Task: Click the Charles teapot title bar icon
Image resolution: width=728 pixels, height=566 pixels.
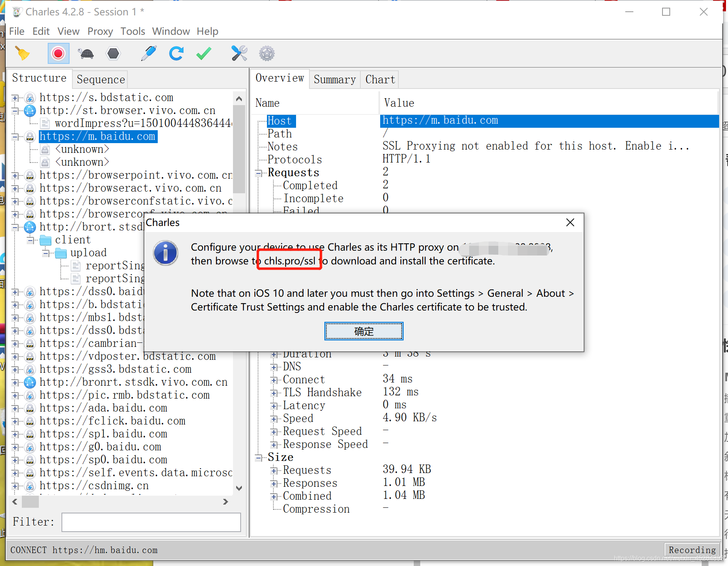Action: tap(16, 12)
